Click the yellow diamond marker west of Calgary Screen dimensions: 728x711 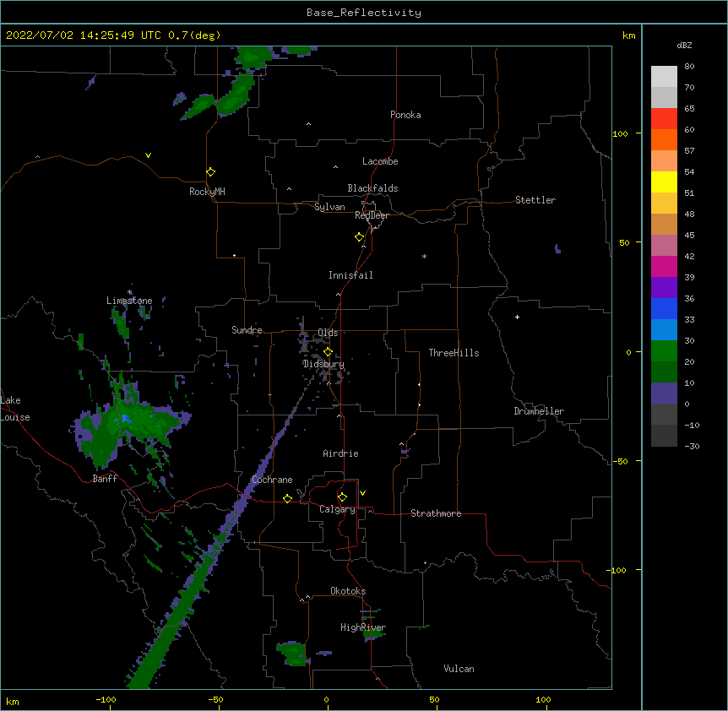287,499
